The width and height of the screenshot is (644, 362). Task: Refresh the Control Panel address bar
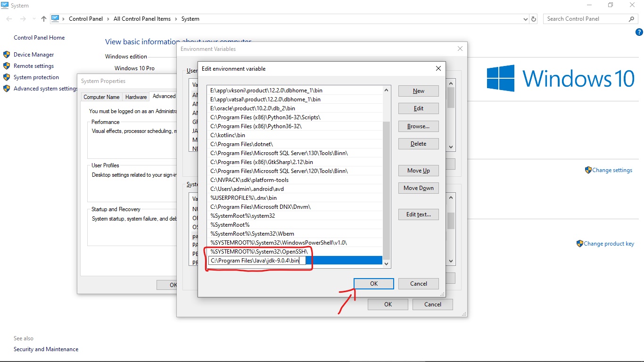pos(534,19)
